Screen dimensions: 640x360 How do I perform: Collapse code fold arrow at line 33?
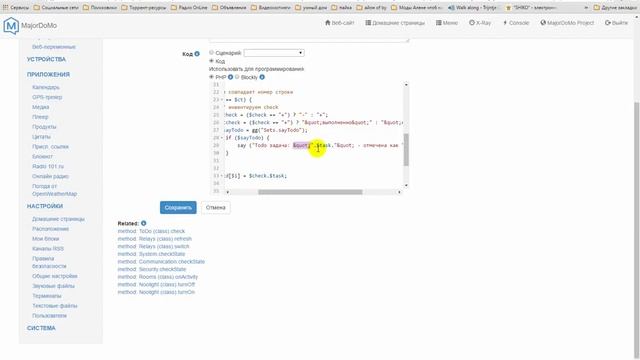pos(222,176)
